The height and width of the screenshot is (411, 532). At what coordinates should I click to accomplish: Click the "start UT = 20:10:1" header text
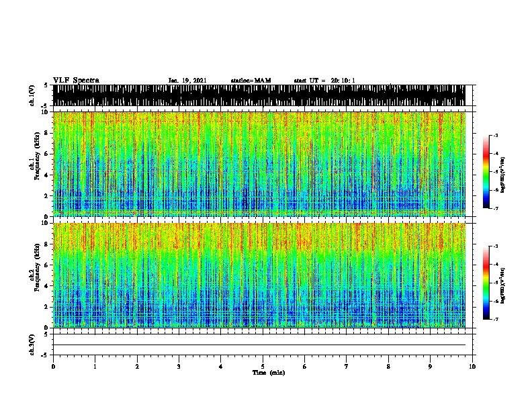point(324,81)
